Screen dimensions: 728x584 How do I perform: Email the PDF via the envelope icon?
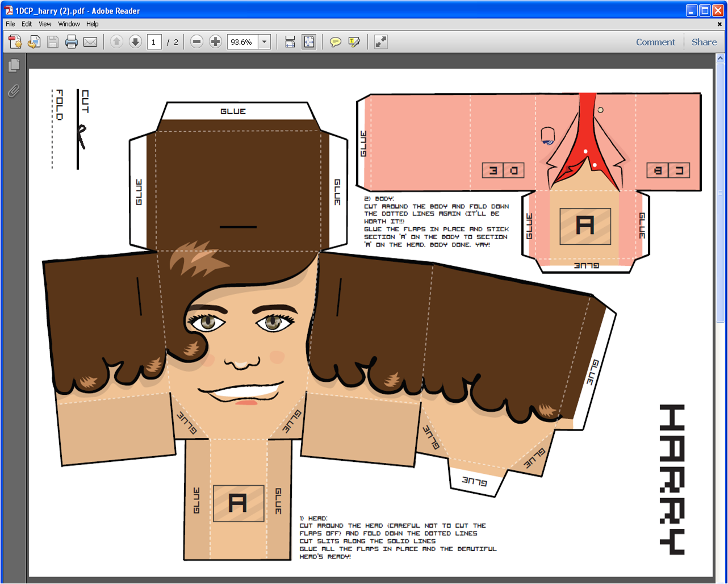coord(90,41)
